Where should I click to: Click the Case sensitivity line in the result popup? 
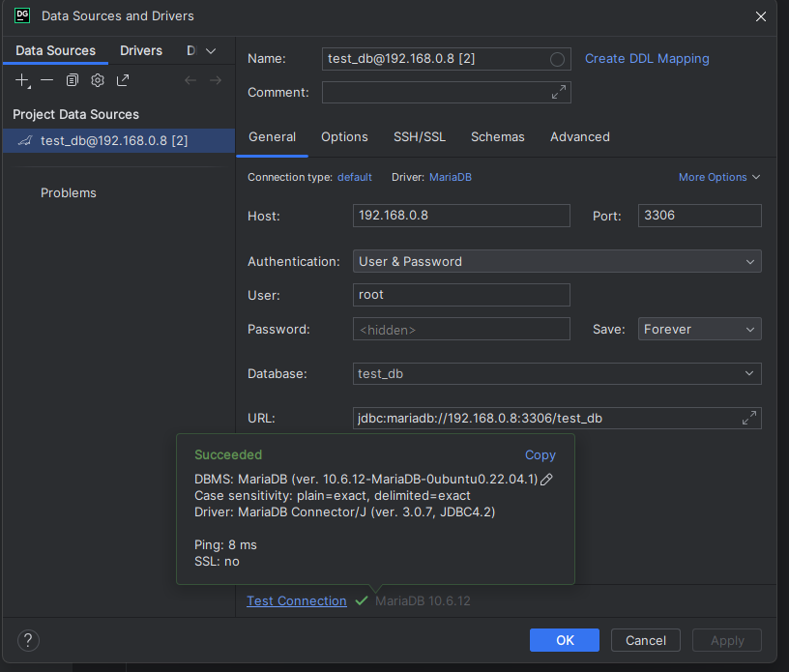[332, 496]
